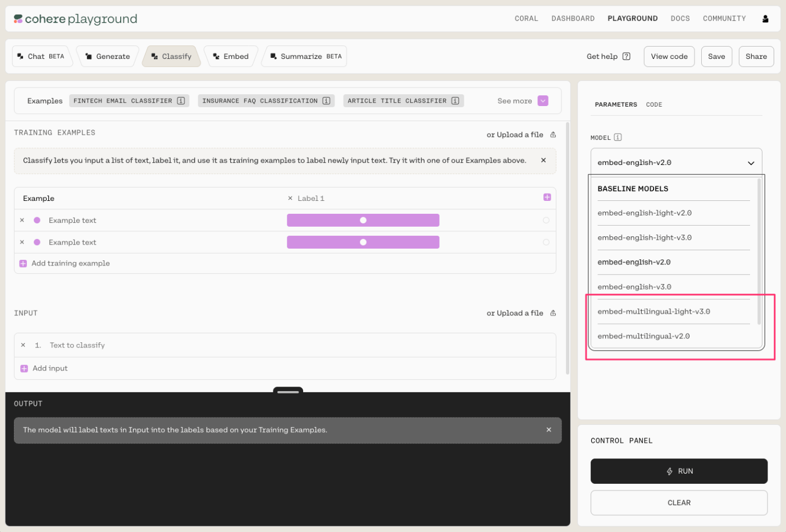
Task: Dismiss the Classify hint banner
Action: click(543, 160)
